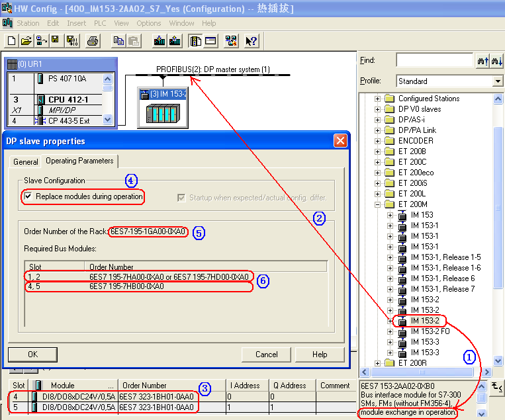505x420 pixels.
Task: Click the Help button in dialog
Action: point(320,355)
